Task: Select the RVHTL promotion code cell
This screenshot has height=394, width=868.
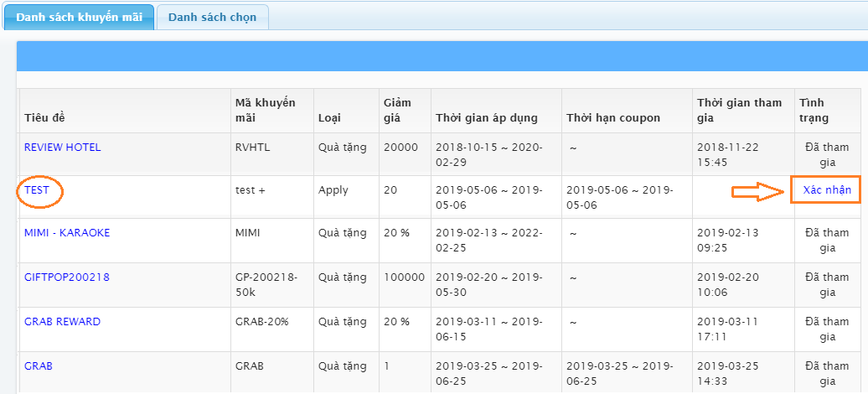Action: click(x=253, y=148)
